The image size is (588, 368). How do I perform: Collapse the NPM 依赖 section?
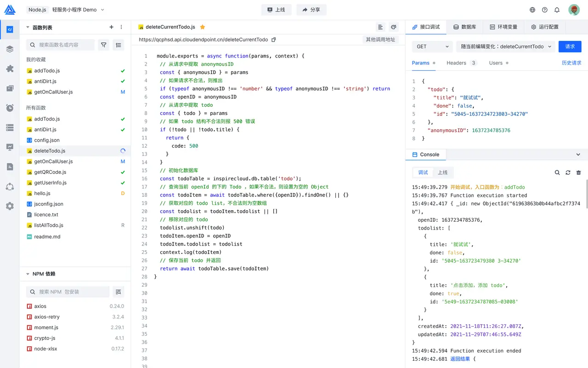[28, 274]
